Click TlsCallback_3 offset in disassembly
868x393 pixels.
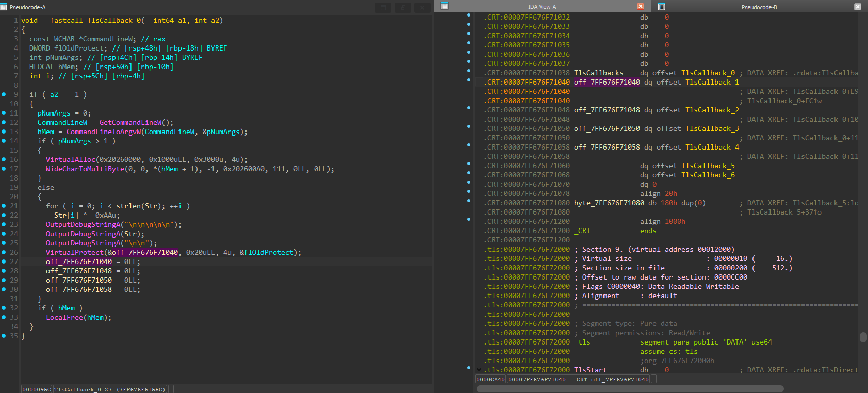(712, 128)
